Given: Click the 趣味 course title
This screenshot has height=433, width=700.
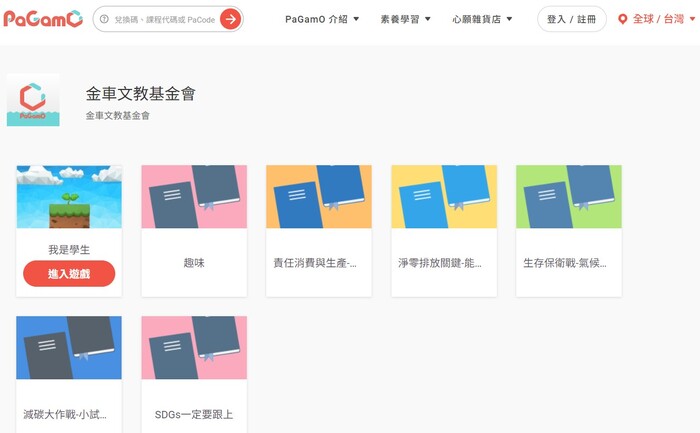Looking at the screenshot, I should 194,263.
